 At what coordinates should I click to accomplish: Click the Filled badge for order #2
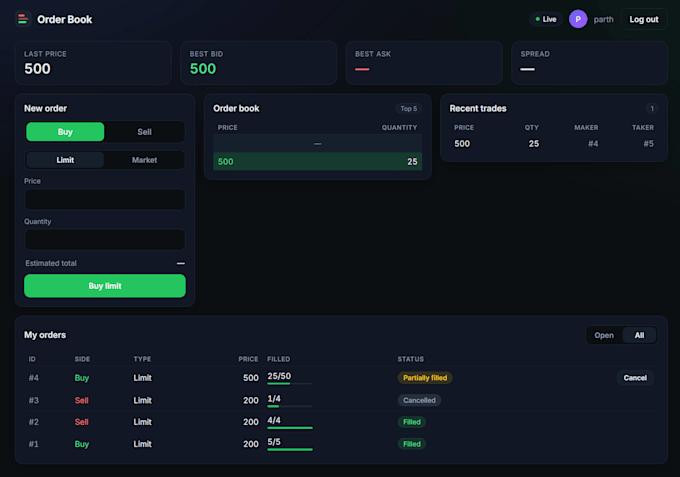point(412,422)
